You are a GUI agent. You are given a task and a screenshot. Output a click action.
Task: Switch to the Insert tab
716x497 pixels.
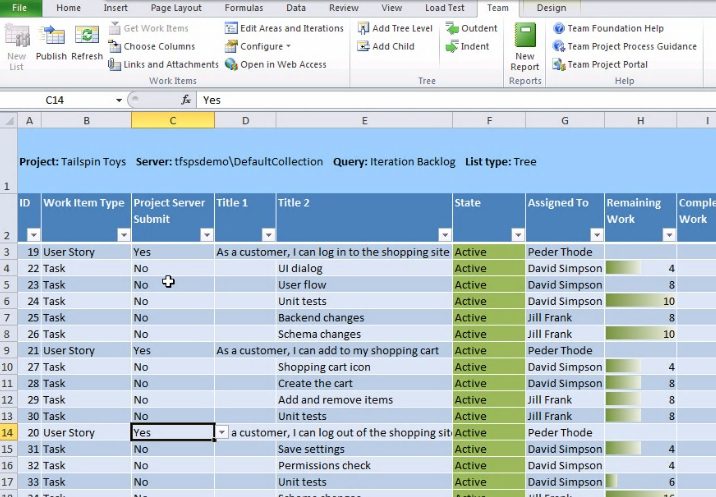click(116, 8)
